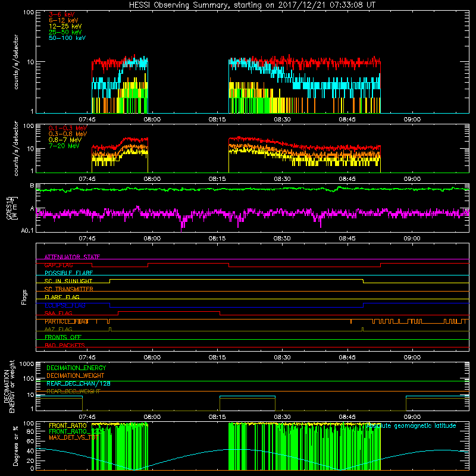Select the FLARE_FLAG label
The height and width of the screenshot is (476, 476).
[62, 297]
